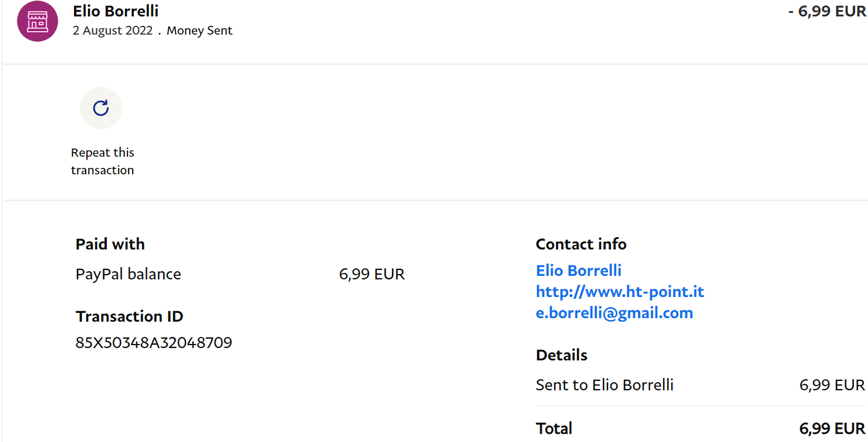Image resolution: width=868 pixels, height=442 pixels.
Task: Click the 'Contact info' heading
Action: point(580,244)
